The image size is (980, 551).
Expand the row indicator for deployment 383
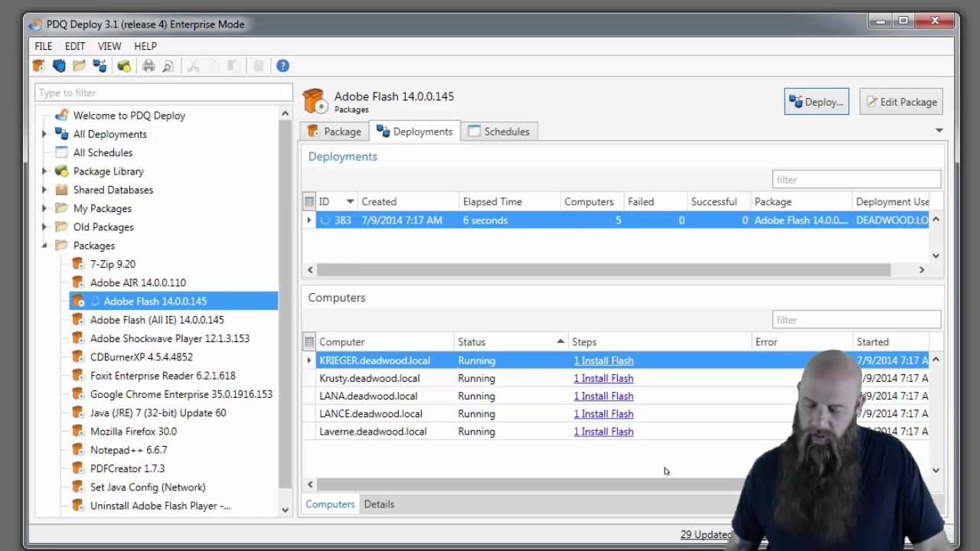click(309, 220)
